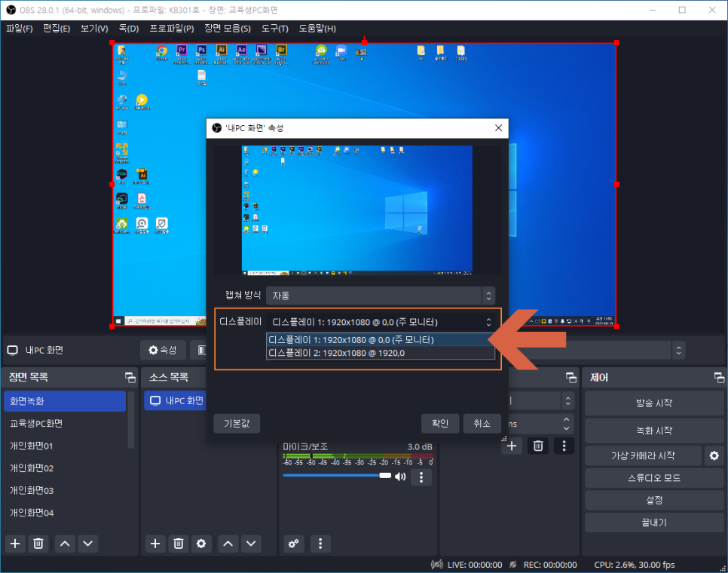Viewport: 728px width, 573px height.
Task: Undock the 제어 panel icon
Action: tap(719, 378)
